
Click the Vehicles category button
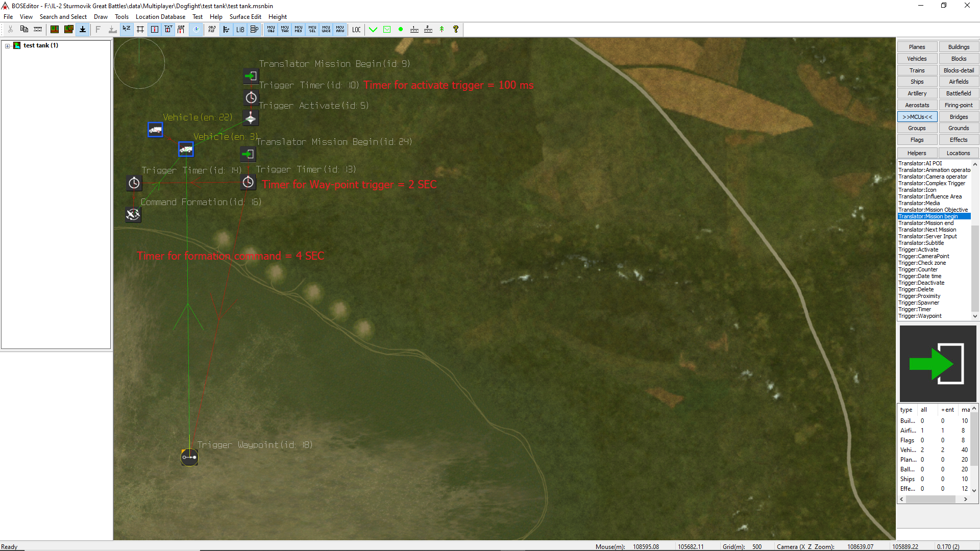(x=917, y=59)
